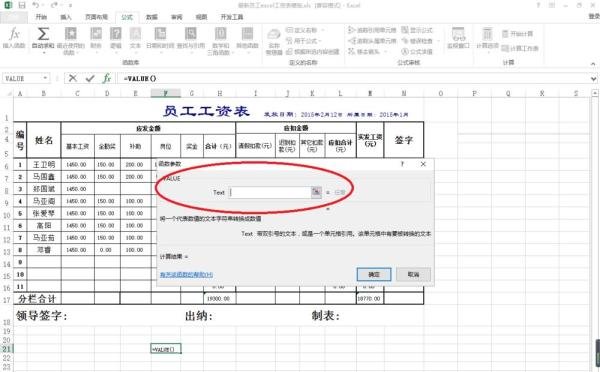Cancel formula entry with the formula bar X
The width and height of the screenshot is (600, 372).
coord(72,78)
